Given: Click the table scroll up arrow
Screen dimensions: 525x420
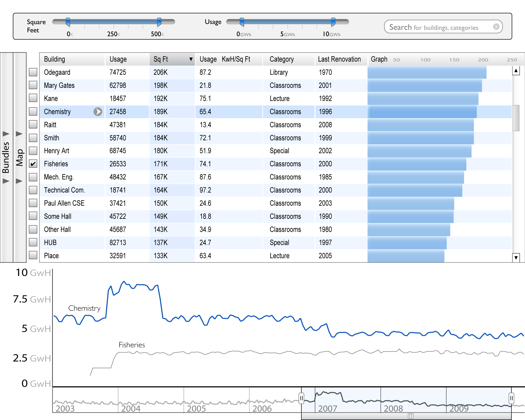Looking at the screenshot, I should pos(516,71).
